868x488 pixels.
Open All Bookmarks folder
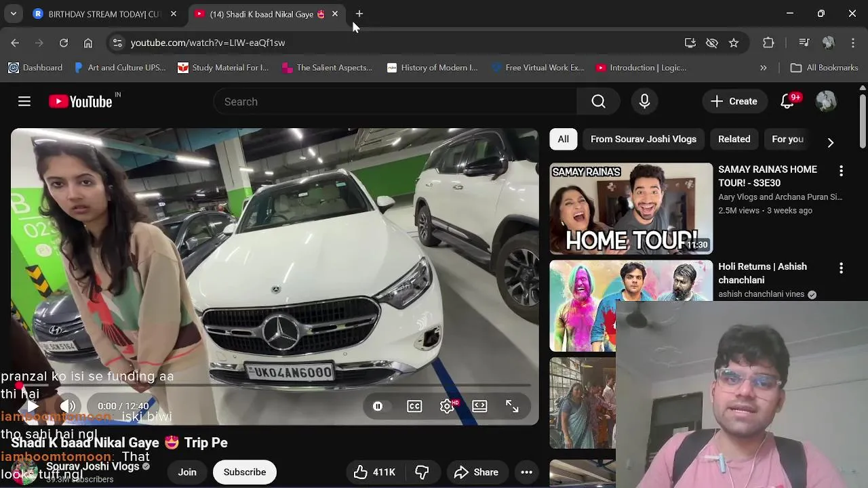pos(825,68)
